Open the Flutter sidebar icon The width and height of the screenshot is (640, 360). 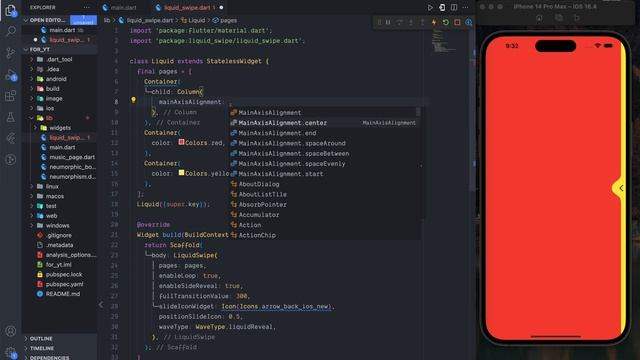(11, 138)
